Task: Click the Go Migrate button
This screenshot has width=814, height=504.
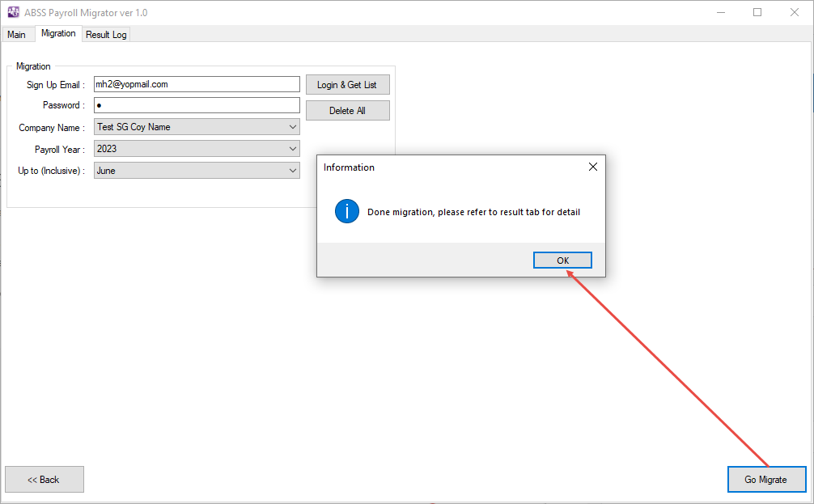Action: 766,480
